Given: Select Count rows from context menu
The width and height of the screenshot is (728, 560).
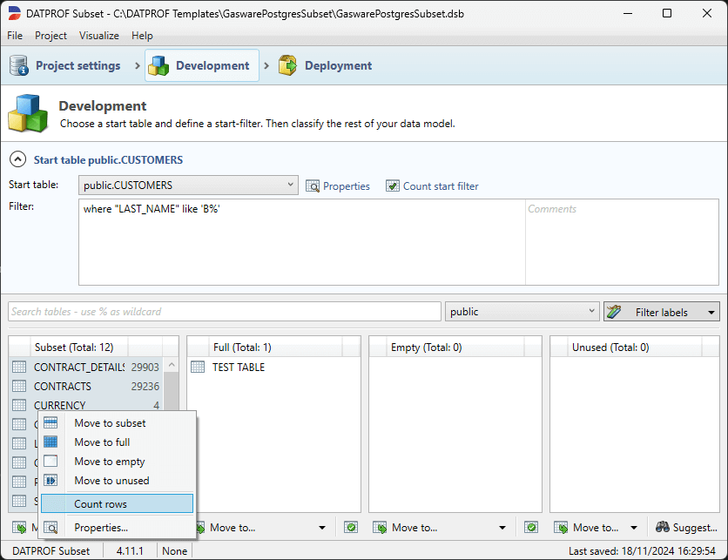Looking at the screenshot, I should coord(101,504).
